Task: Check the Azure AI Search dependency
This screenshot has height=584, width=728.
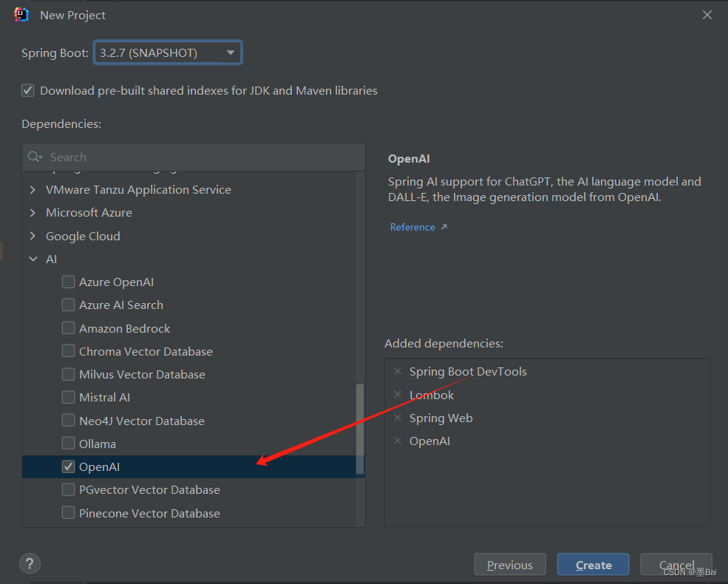Action: pos(68,305)
